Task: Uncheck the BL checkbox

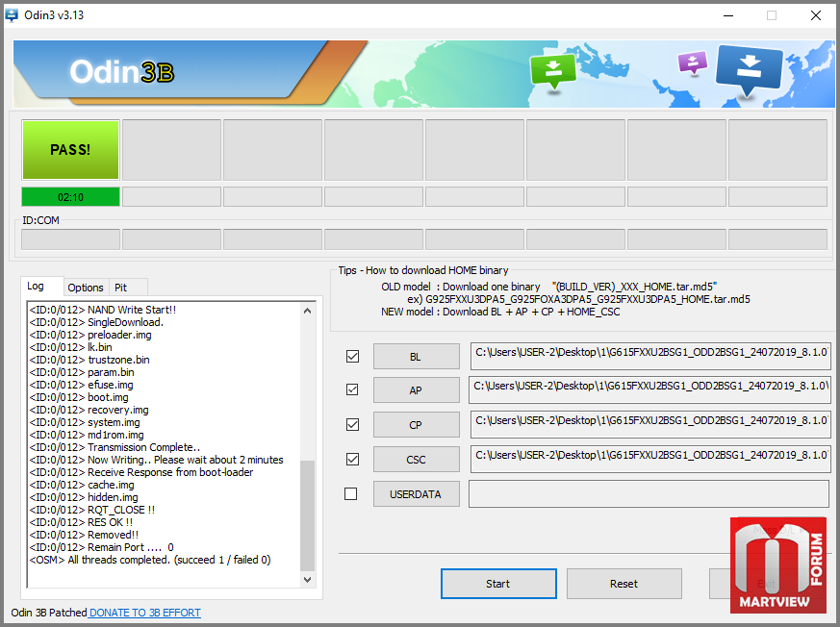Action: 352,356
